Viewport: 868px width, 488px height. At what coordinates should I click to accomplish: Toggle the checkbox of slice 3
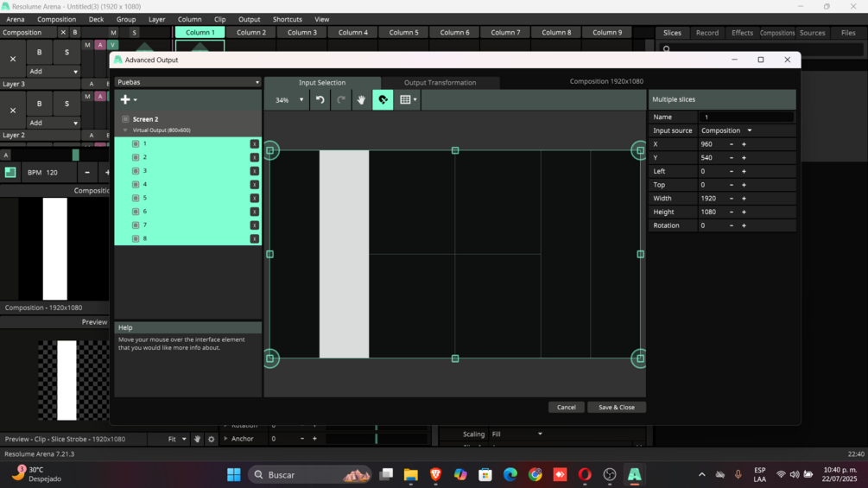pos(136,171)
